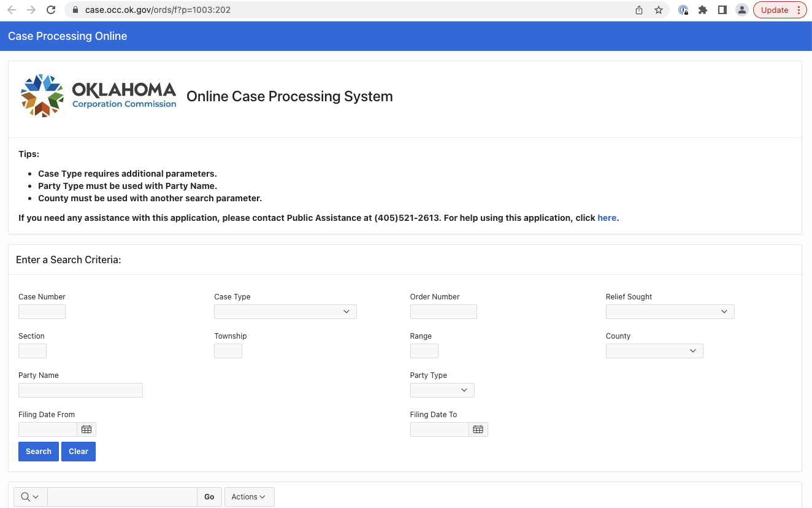The height and width of the screenshot is (508, 812).
Task: Click the 'Enter a Search Criteria:' heading
Action: [x=69, y=260]
